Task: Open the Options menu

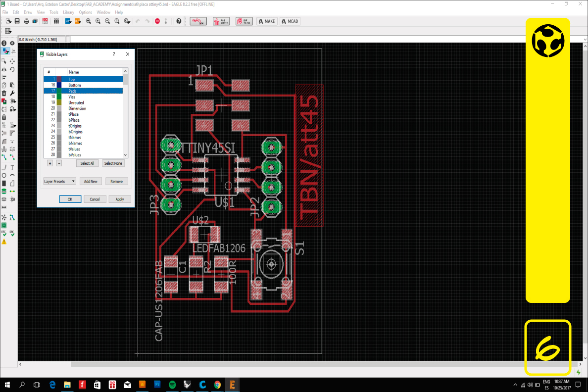Action: point(86,12)
